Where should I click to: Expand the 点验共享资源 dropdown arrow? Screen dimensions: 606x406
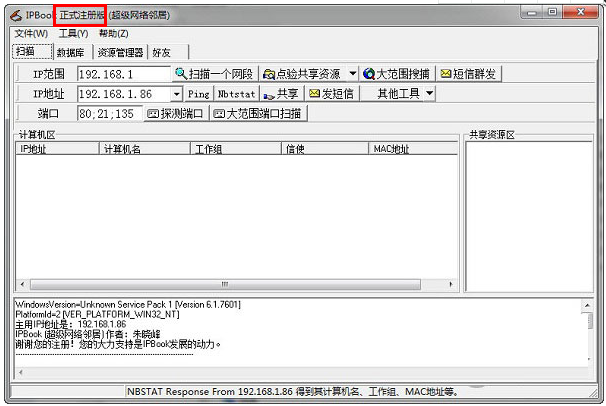pos(352,73)
